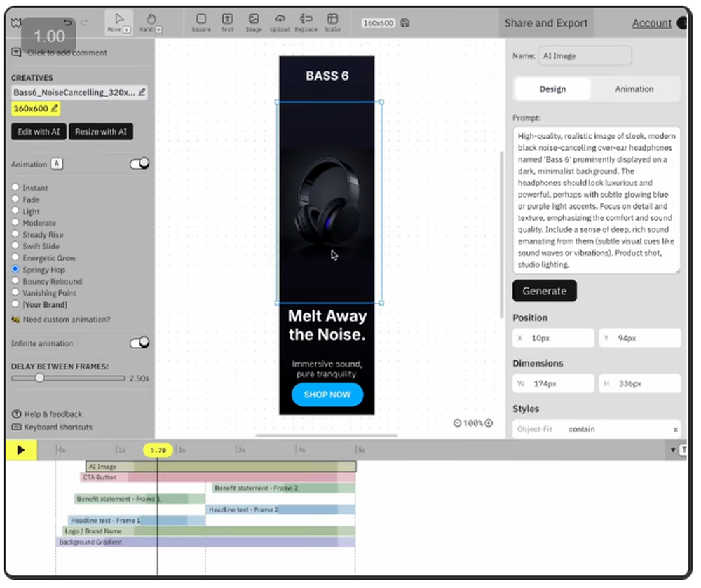
Task: Choose the Fade animation style
Action: (15, 199)
